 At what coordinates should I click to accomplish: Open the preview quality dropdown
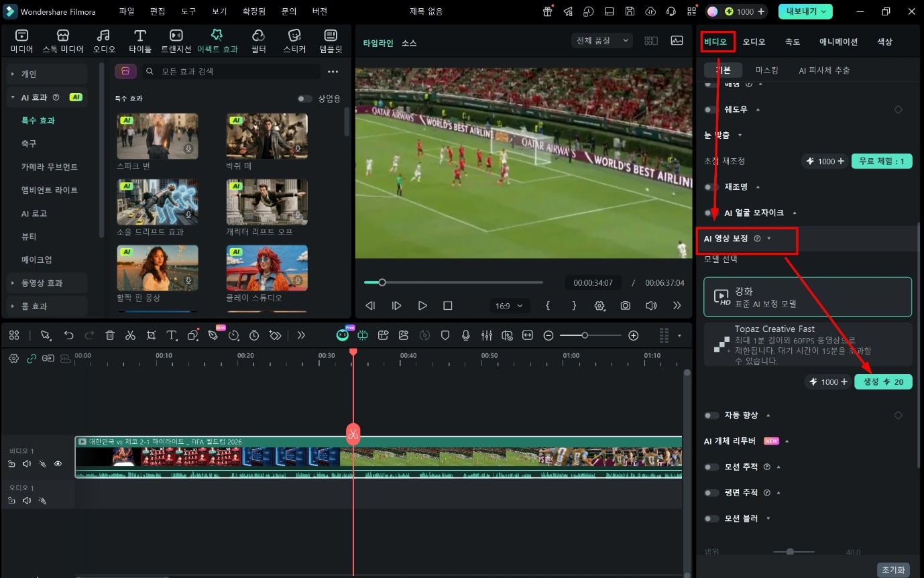tap(602, 41)
